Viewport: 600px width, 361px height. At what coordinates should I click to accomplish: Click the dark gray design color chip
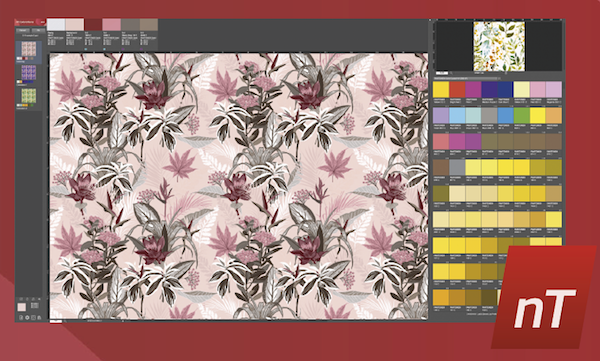(x=130, y=25)
